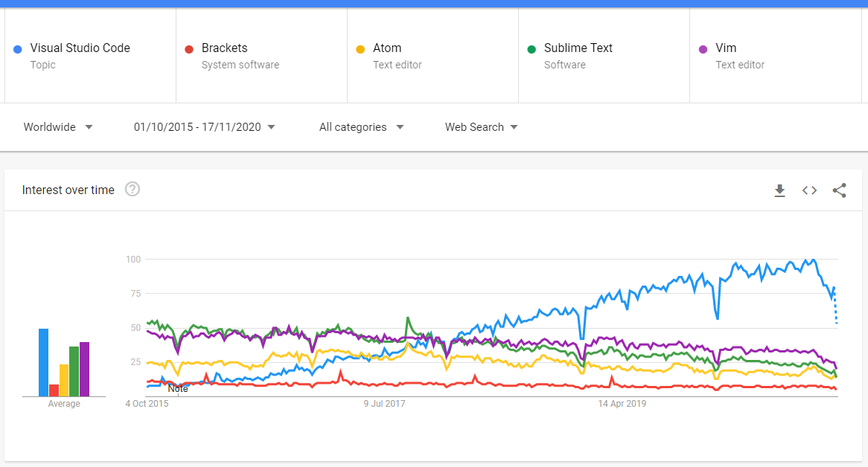Click the download CSV icon
This screenshot has height=467, width=868.
(x=779, y=190)
